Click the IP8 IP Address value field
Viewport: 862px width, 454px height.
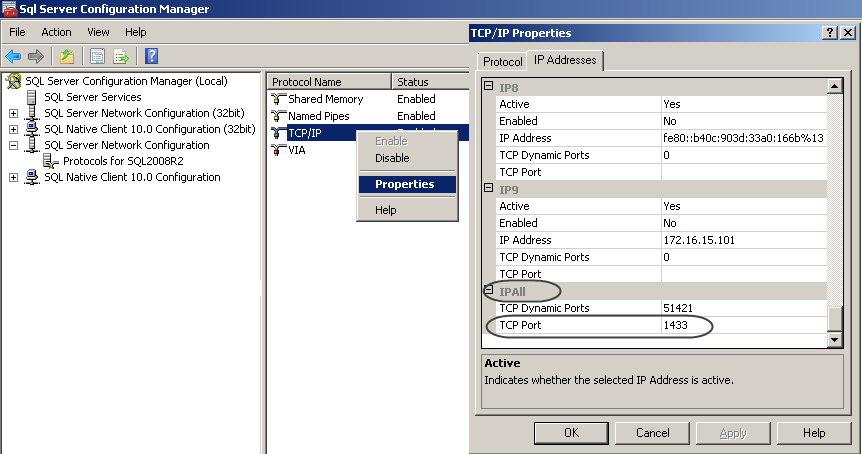pyautogui.click(x=744, y=138)
